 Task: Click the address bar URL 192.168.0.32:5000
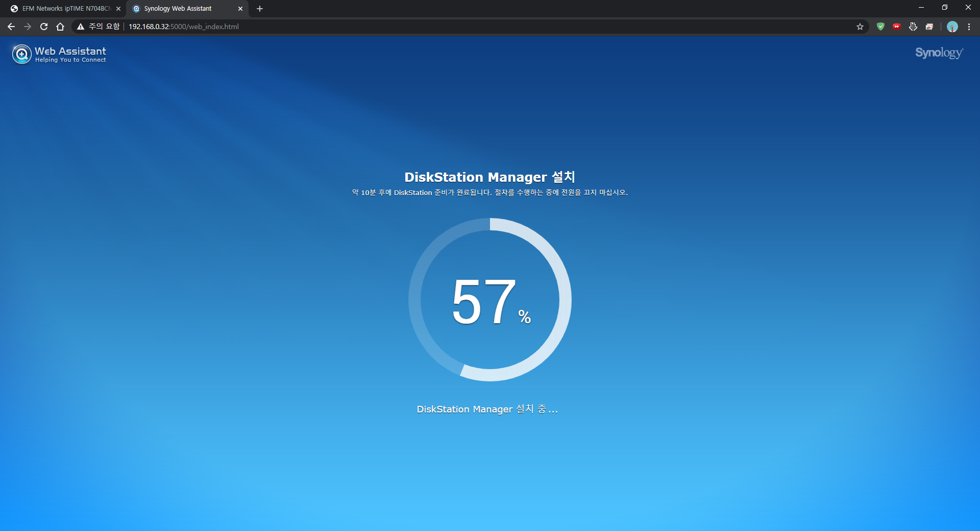pyautogui.click(x=184, y=27)
